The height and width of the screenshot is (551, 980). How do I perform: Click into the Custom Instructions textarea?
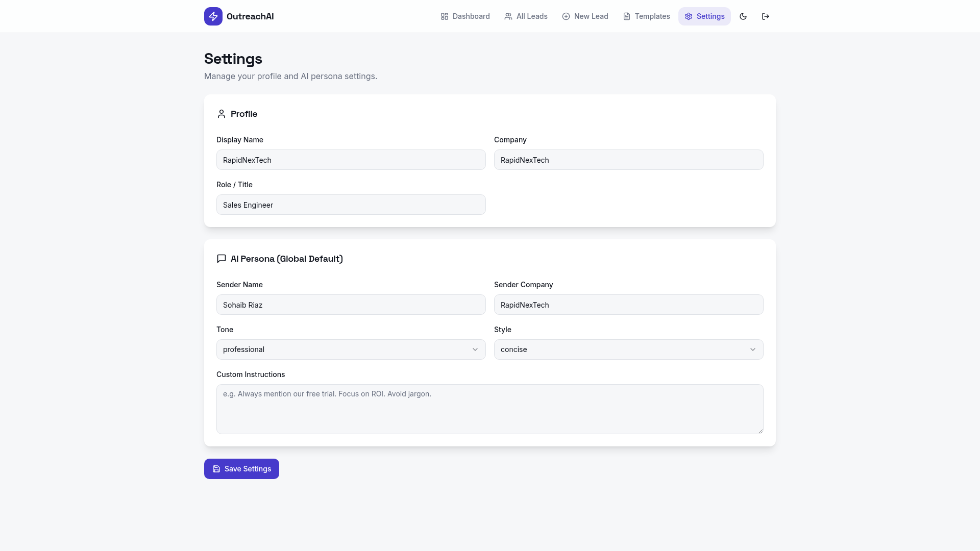click(490, 409)
